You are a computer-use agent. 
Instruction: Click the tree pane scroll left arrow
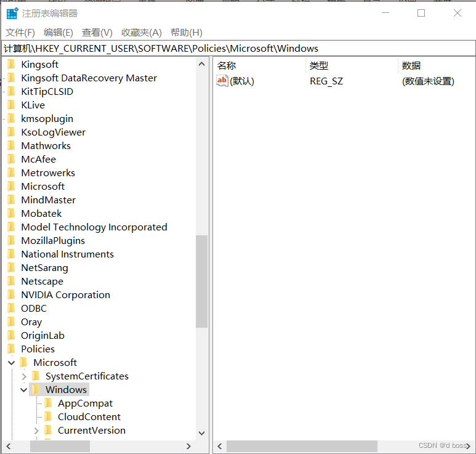point(9,446)
